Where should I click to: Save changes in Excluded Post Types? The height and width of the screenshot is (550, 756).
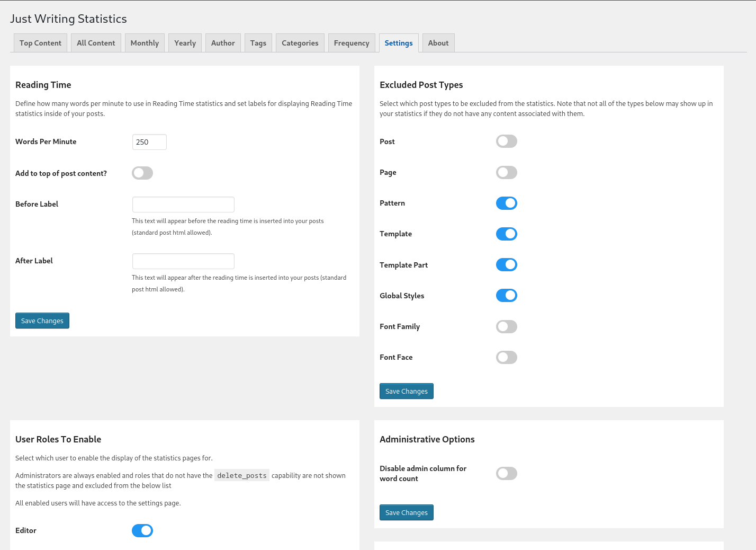tap(407, 391)
